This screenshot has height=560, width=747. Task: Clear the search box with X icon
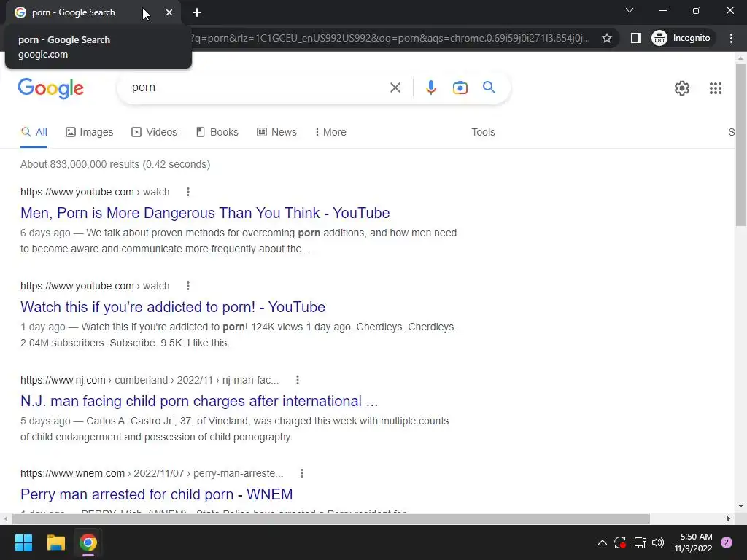point(395,87)
